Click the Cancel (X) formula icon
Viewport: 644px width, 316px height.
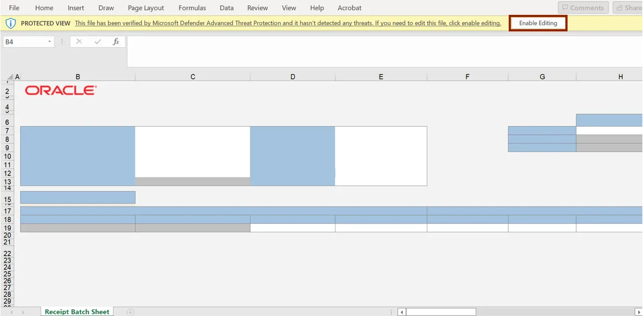point(79,41)
